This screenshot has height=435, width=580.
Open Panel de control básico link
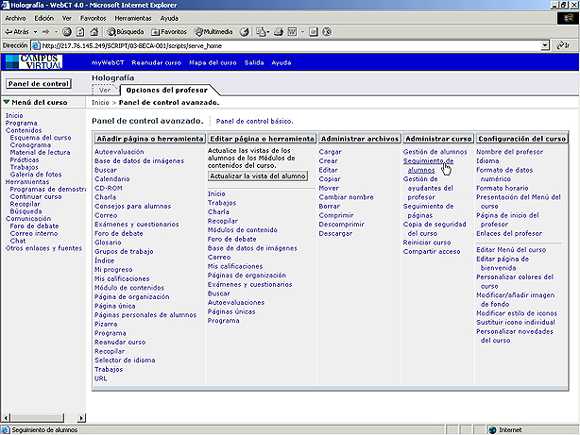(x=254, y=121)
